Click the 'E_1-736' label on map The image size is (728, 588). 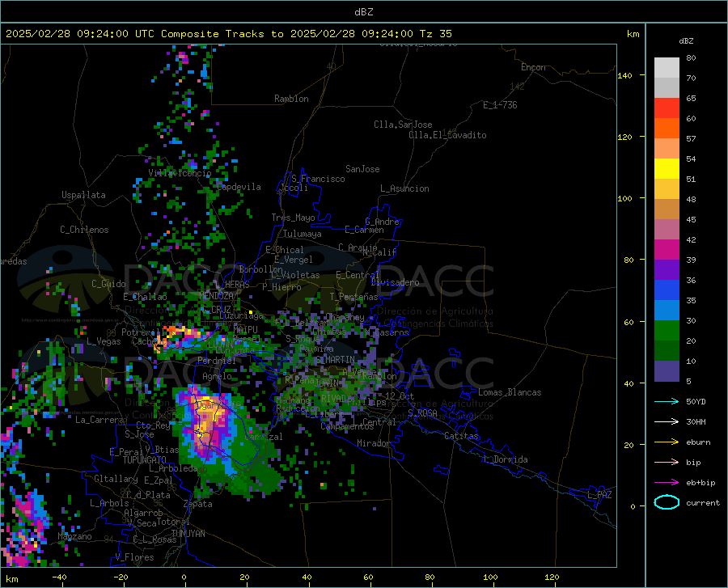[500, 105]
